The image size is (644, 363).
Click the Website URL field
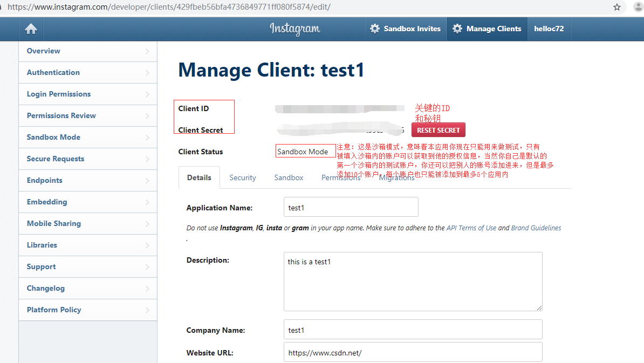(413, 352)
